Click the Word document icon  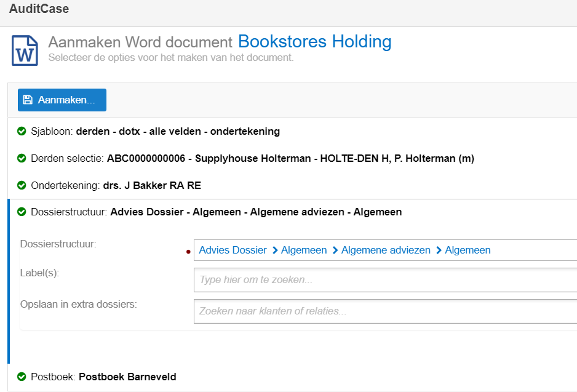coord(25,50)
